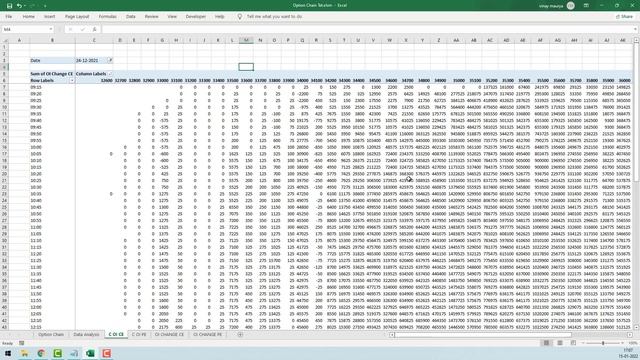The image size is (640, 360).
Task: Click the macro recording status bar icon
Action: pyautogui.click(x=22, y=343)
